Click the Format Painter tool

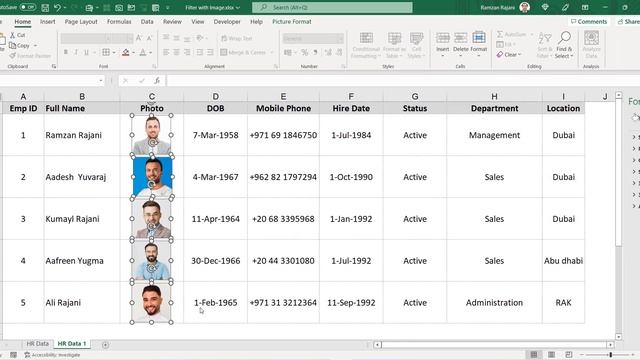point(30,56)
